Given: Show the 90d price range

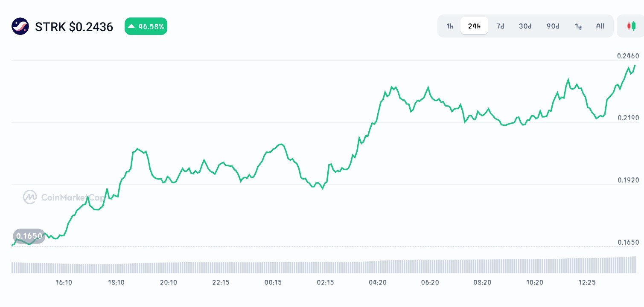Looking at the screenshot, I should pyautogui.click(x=553, y=26).
